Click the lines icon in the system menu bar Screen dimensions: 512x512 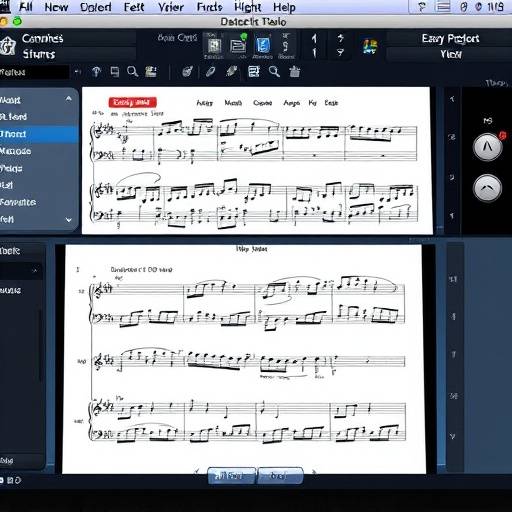click(443, 7)
